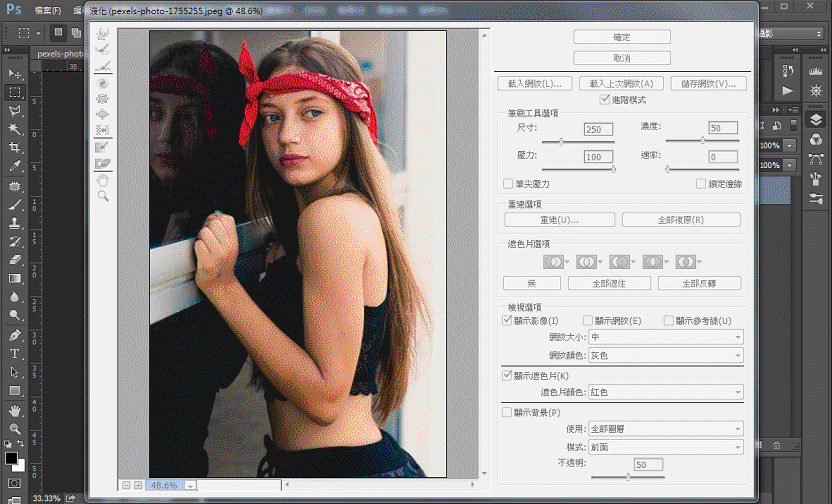
Task: Select the Thaw Mask tool
Action: pos(103,163)
